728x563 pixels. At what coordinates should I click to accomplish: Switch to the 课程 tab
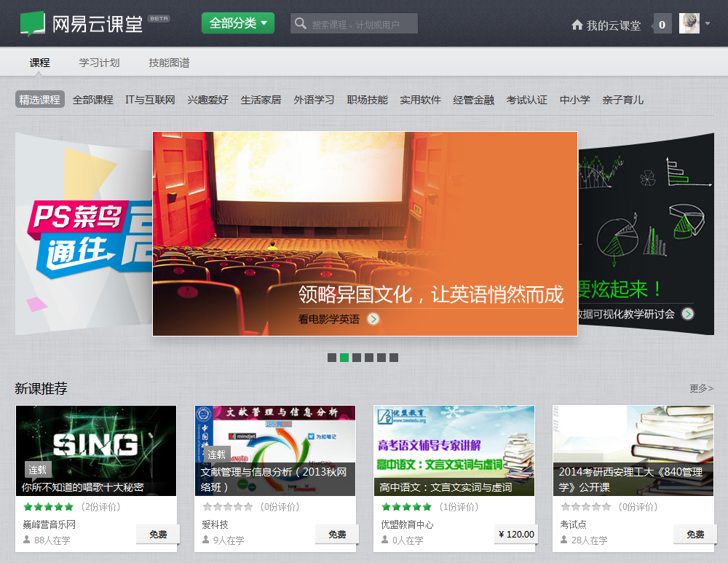(39, 63)
